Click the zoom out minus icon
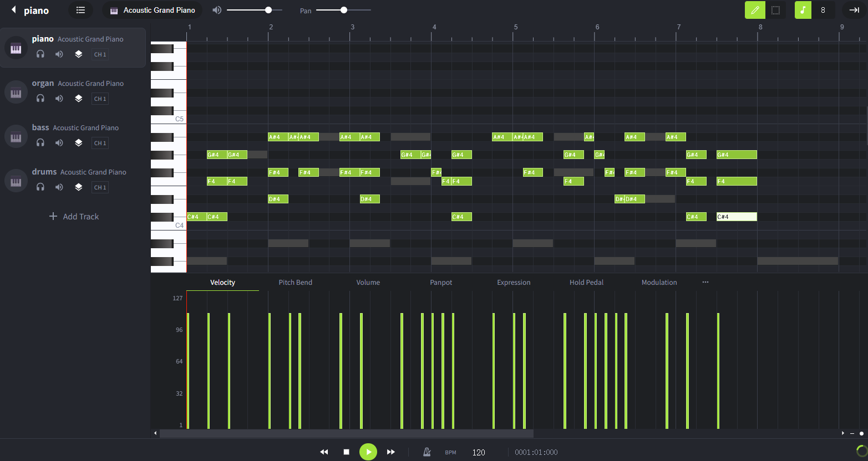This screenshot has height=461, width=868. pyautogui.click(x=852, y=433)
